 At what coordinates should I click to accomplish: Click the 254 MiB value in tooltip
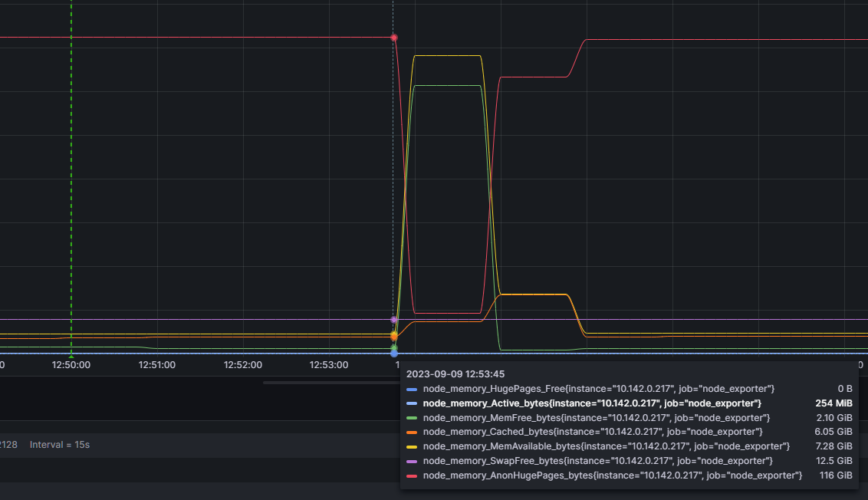tap(833, 403)
